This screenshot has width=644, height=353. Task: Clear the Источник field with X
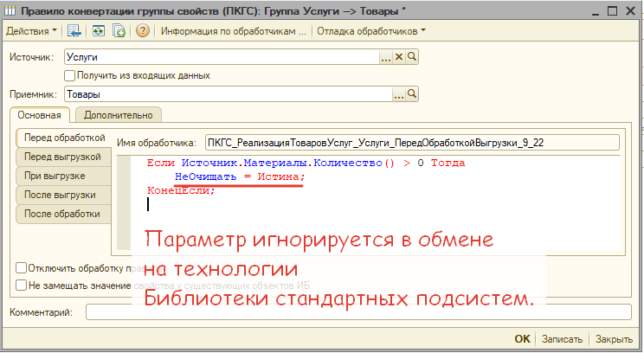pyautogui.click(x=398, y=57)
